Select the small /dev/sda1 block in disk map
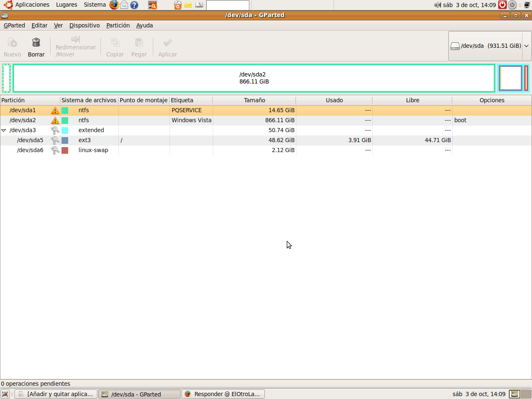532x399 pixels. [x=6, y=78]
